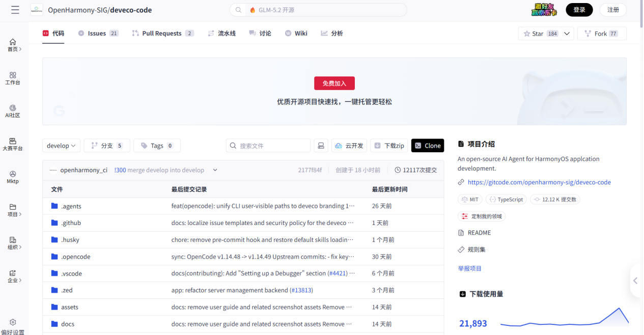
Task: Open issue link #4421 in .vscode row
Action: click(337, 273)
